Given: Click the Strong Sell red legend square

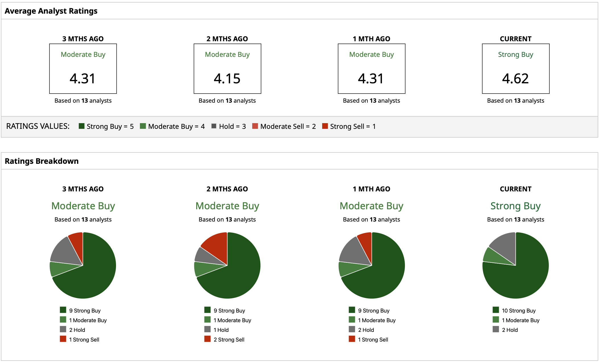Looking at the screenshot, I should [325, 126].
